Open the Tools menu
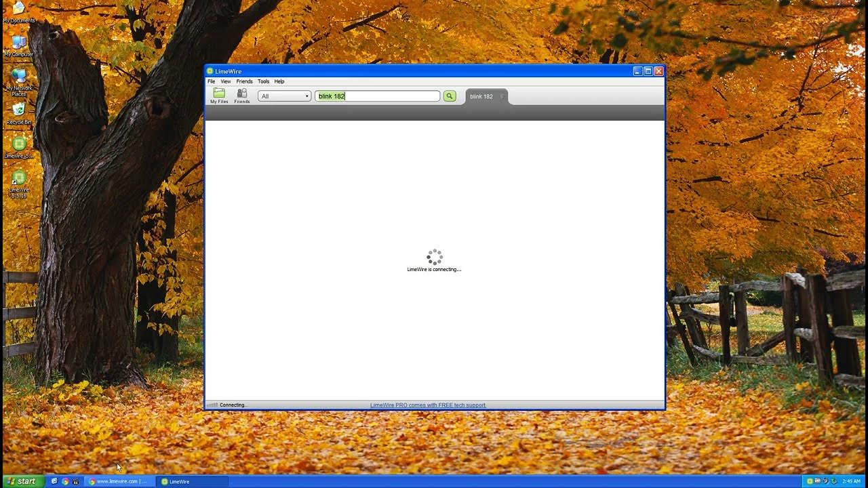The width and height of the screenshot is (868, 488). (264, 81)
